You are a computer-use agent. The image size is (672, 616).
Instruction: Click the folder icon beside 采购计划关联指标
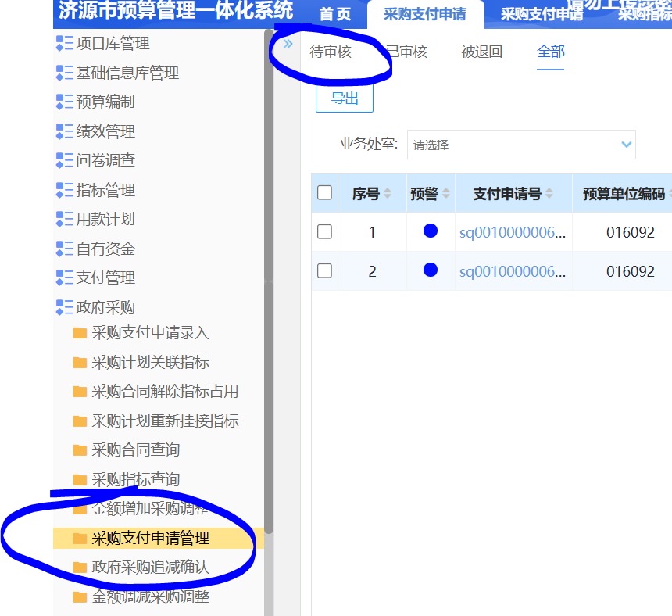click(80, 363)
